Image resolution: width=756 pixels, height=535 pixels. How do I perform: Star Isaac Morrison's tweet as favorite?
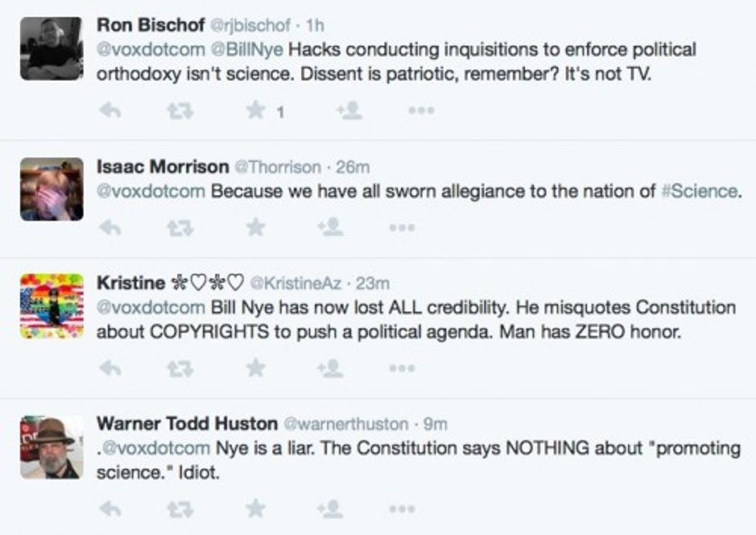pos(256,227)
